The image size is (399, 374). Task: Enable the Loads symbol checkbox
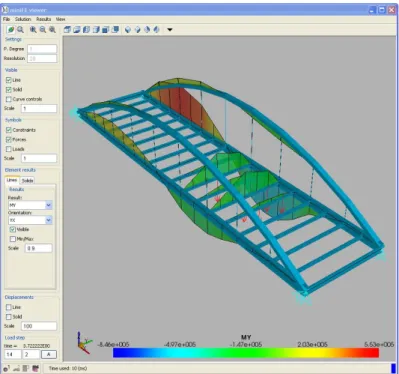[9, 149]
